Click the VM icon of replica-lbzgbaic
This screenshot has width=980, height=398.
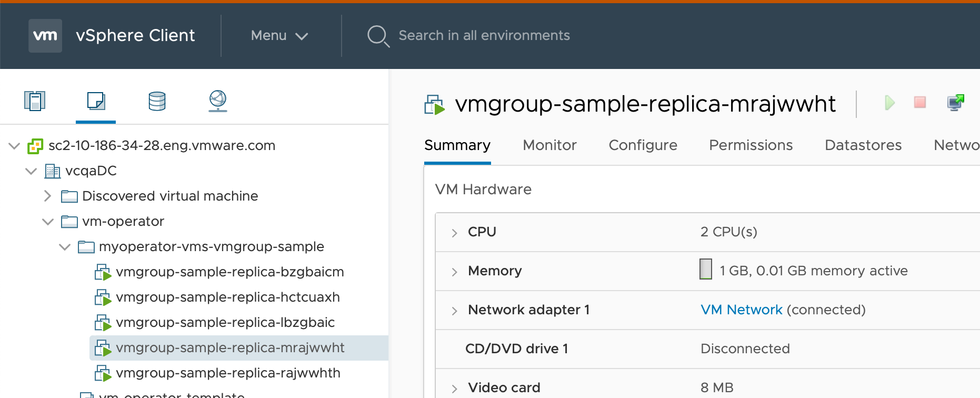(103, 323)
